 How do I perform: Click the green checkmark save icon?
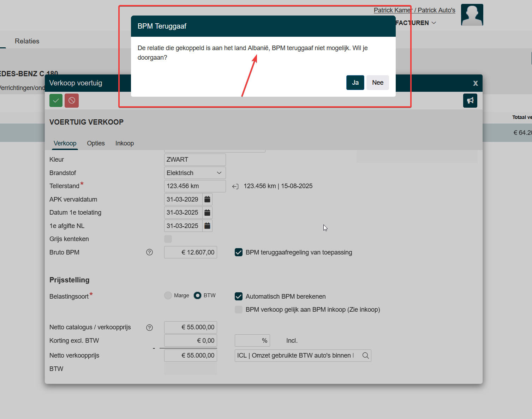coord(56,101)
